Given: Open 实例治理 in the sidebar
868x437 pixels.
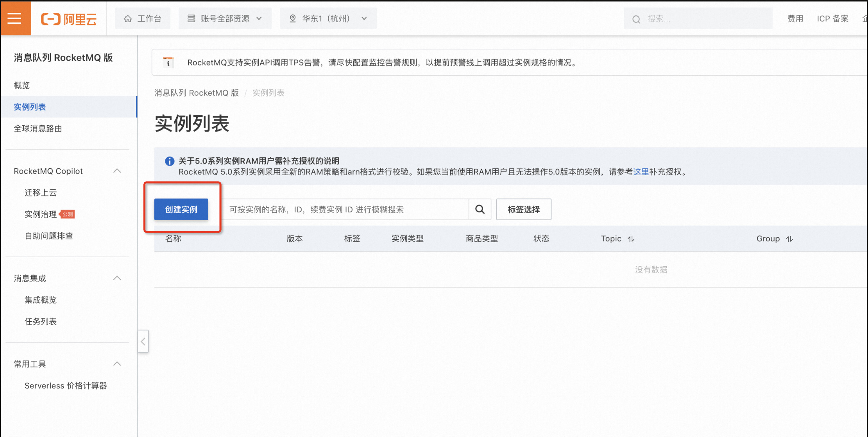Looking at the screenshot, I should tap(40, 214).
